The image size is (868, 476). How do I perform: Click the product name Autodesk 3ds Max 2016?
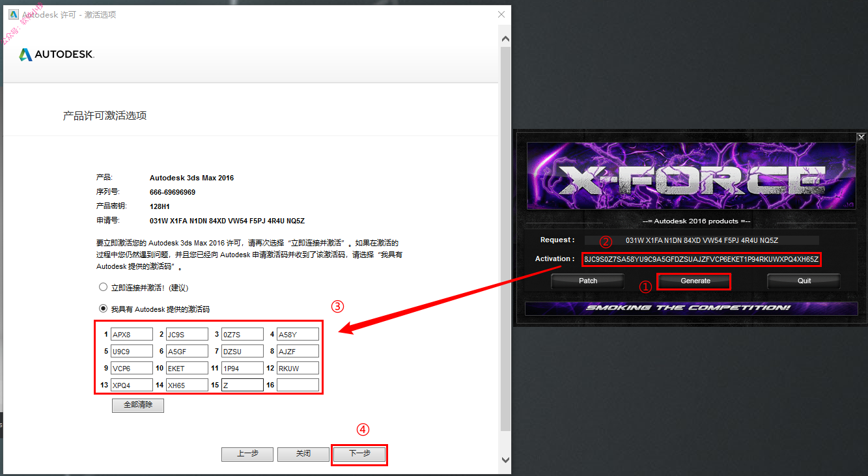click(x=191, y=178)
